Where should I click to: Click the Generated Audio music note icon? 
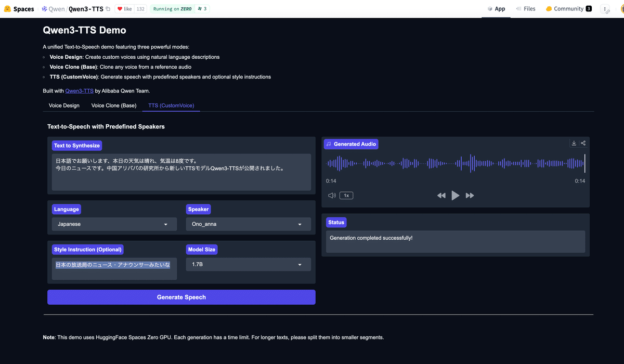[329, 144]
